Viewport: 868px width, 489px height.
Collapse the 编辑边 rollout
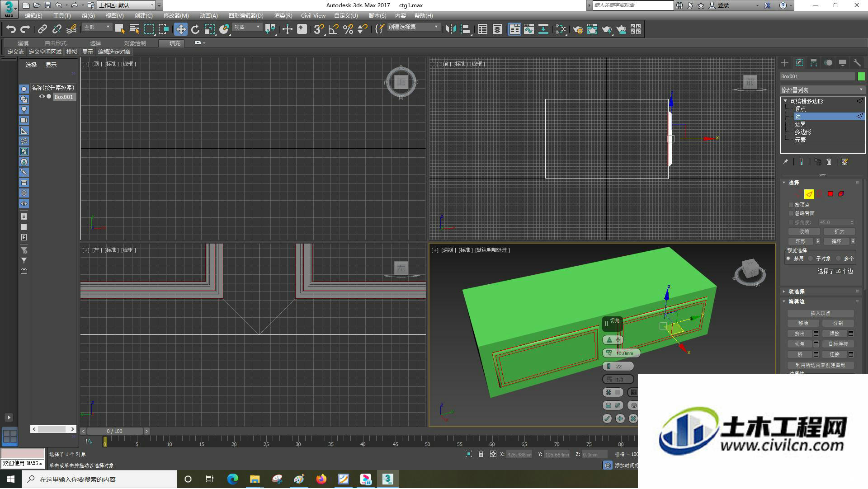[784, 301]
